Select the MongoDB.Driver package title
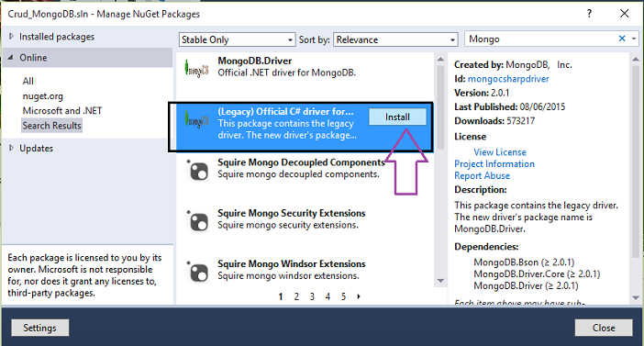644x346 pixels. tap(255, 61)
